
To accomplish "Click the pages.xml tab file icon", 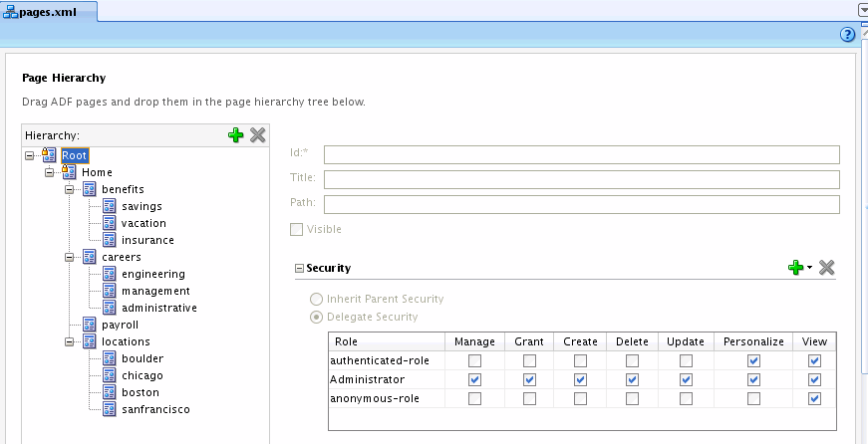I will pyautogui.click(x=11, y=11).
